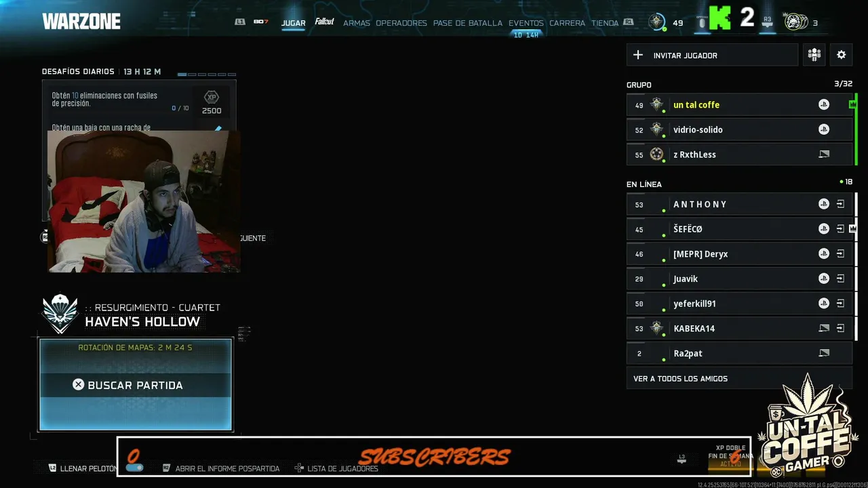Select online friend Ra2pat

739,353
